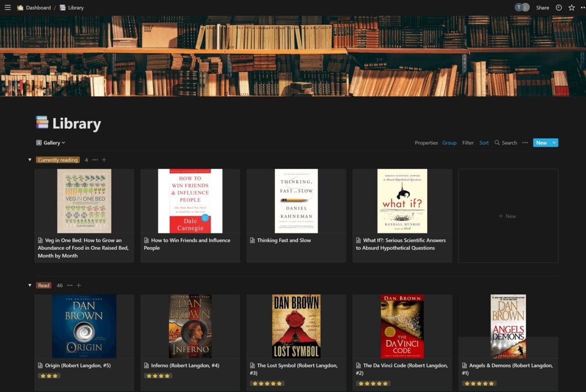
Task: Click the Share button
Action: point(543,8)
